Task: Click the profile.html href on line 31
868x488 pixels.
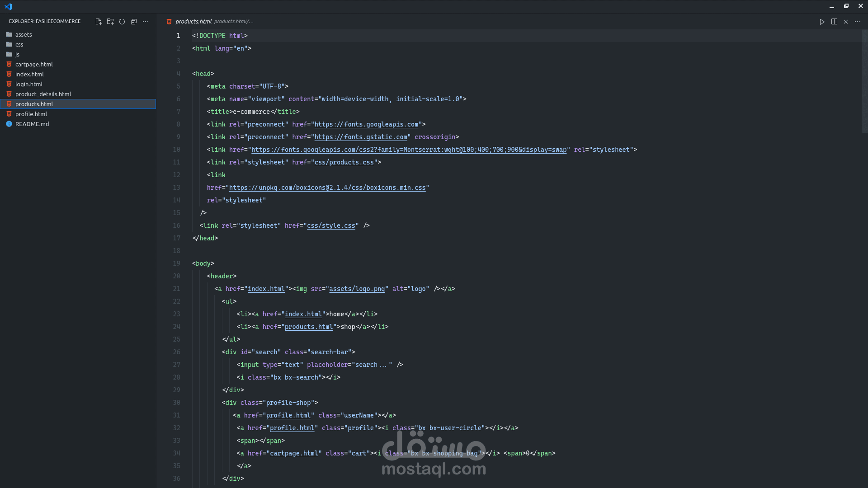Action: point(288,415)
